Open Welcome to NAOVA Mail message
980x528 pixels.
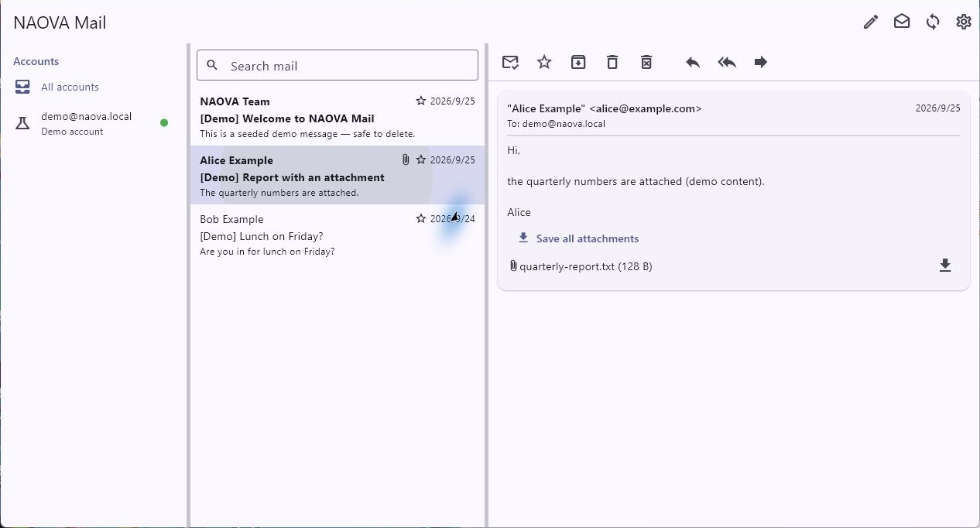pyautogui.click(x=338, y=116)
